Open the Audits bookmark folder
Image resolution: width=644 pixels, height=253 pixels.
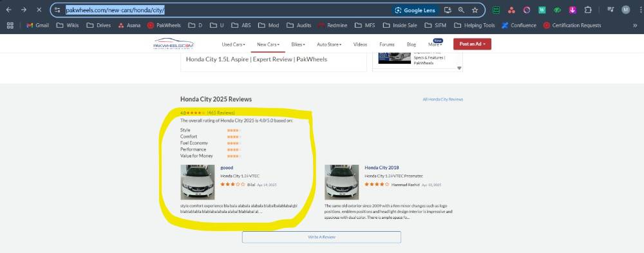click(299, 25)
